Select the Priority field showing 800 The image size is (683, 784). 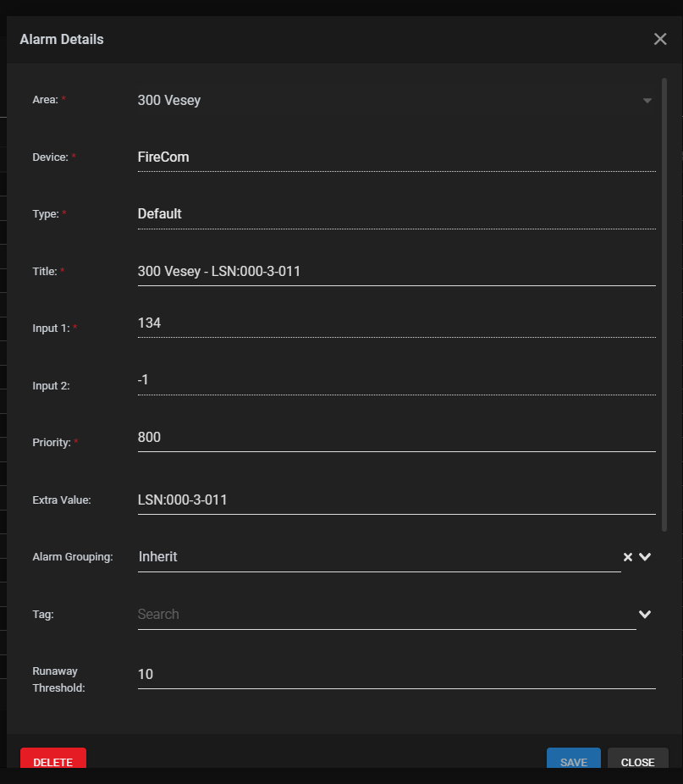click(396, 438)
